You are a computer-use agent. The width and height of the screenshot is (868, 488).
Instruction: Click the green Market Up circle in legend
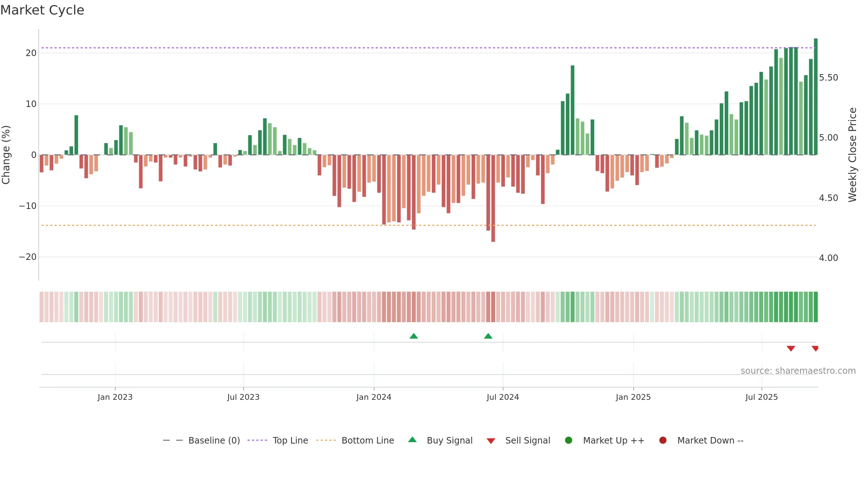(569, 440)
